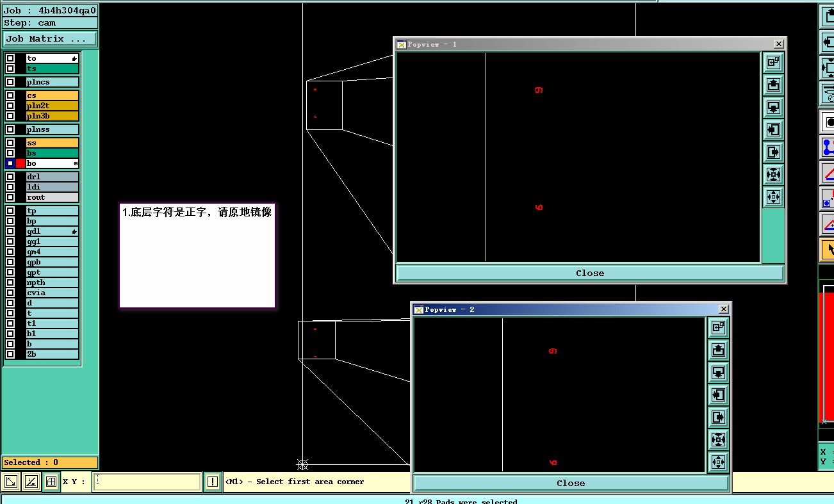Select layer name gd1
Image resolution: width=834 pixels, height=504 pixels.
(x=53, y=231)
